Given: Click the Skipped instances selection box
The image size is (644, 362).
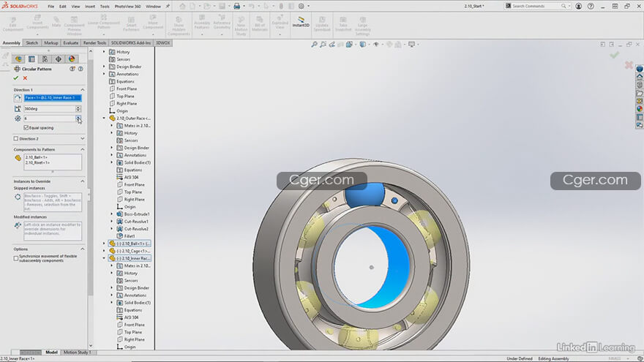Looking at the screenshot, I should pos(53,202).
